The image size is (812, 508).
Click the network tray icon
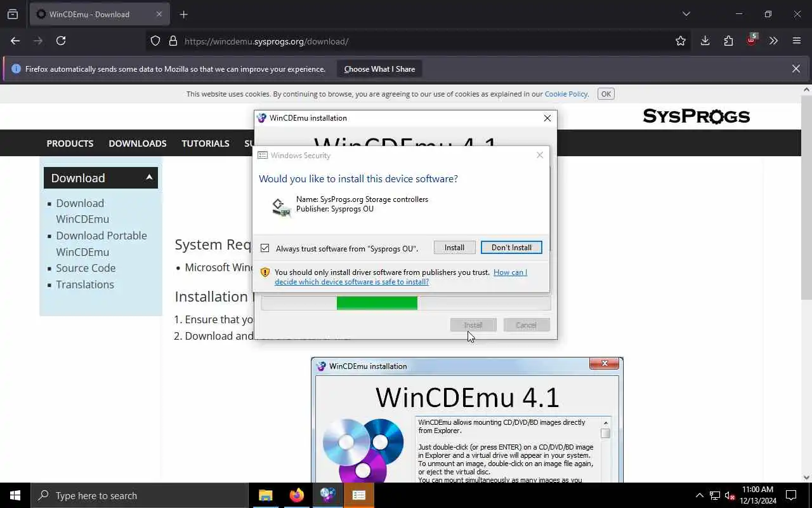click(715, 495)
